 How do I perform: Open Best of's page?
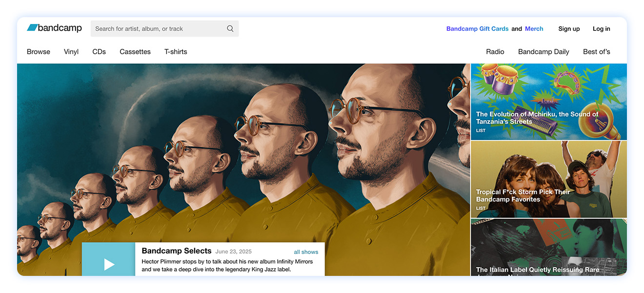[x=597, y=52]
